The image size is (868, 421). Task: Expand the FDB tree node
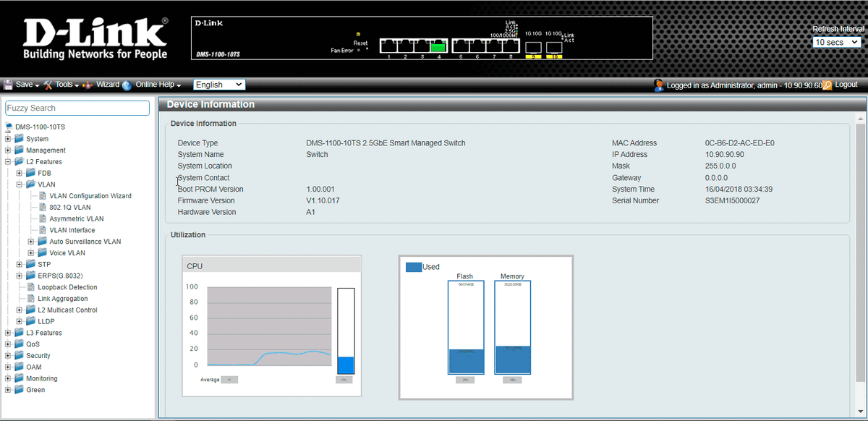tap(20, 173)
